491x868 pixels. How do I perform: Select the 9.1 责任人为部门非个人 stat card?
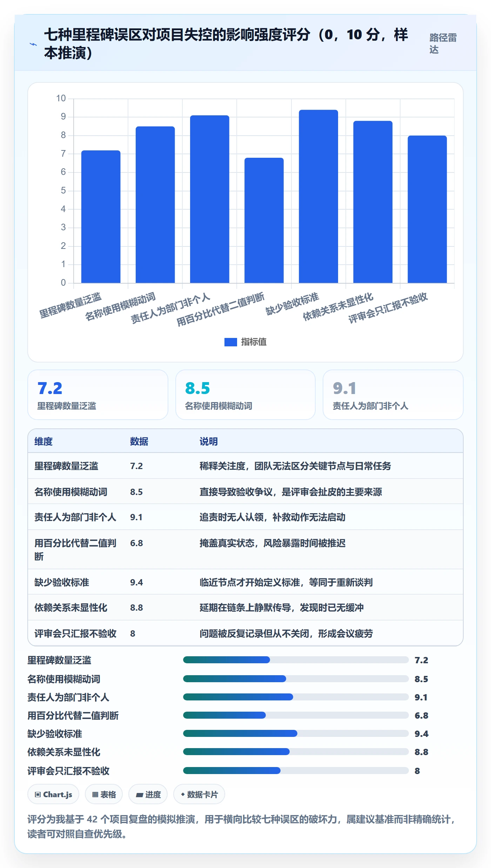coord(393,395)
